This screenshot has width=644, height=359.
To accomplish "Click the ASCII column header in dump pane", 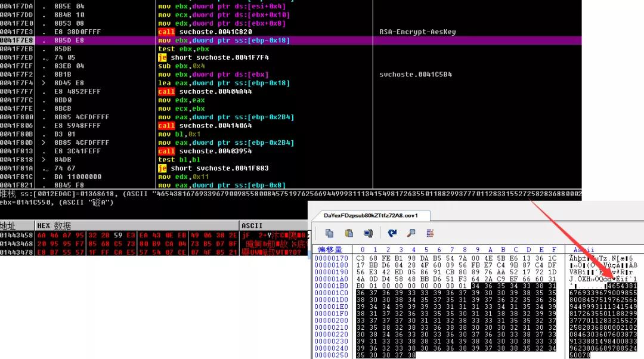I will pyautogui.click(x=252, y=225).
